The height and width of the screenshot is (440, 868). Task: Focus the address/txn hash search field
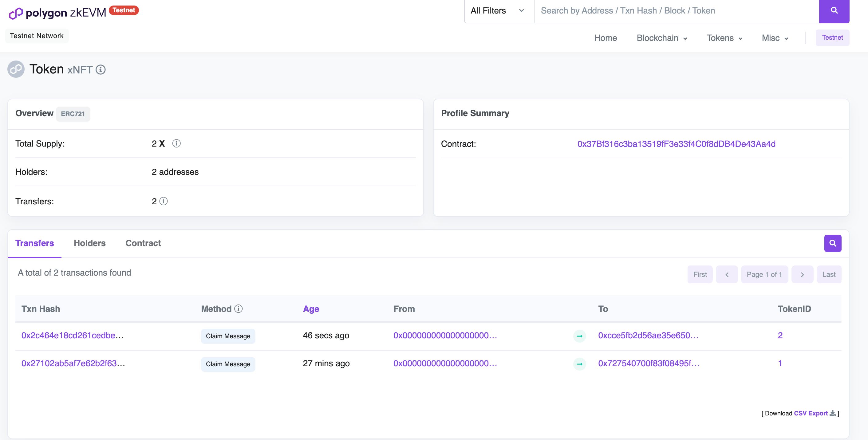point(677,11)
